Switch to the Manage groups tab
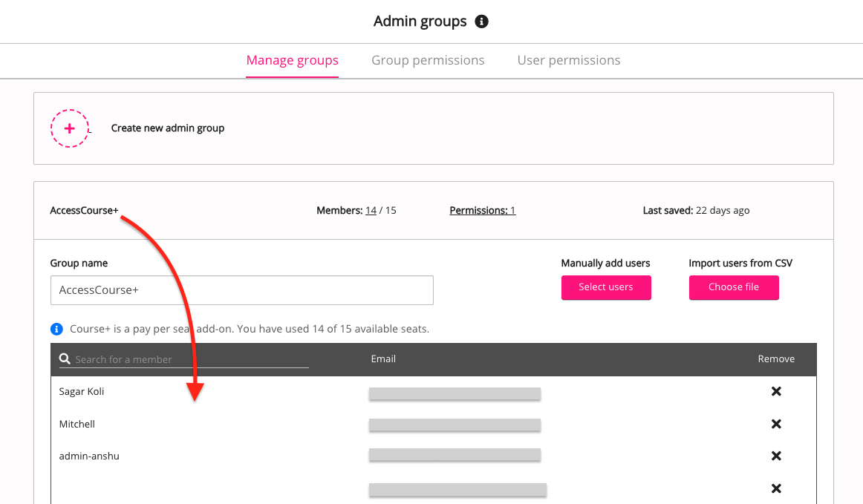 point(292,60)
